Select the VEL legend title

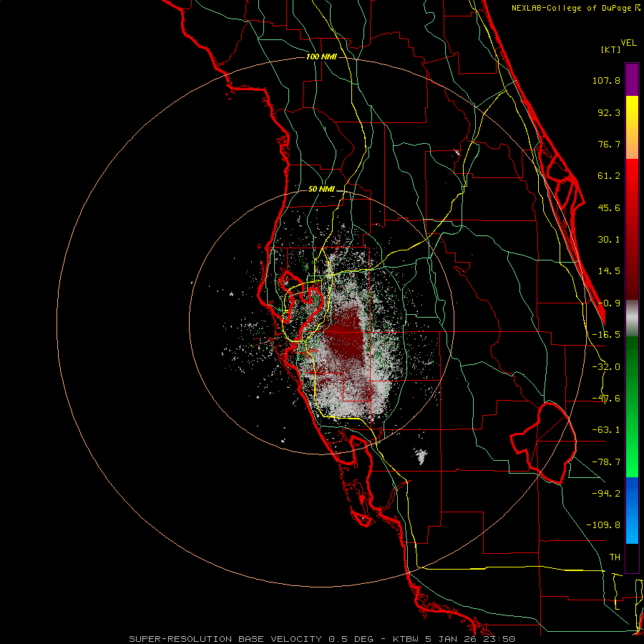click(x=628, y=43)
